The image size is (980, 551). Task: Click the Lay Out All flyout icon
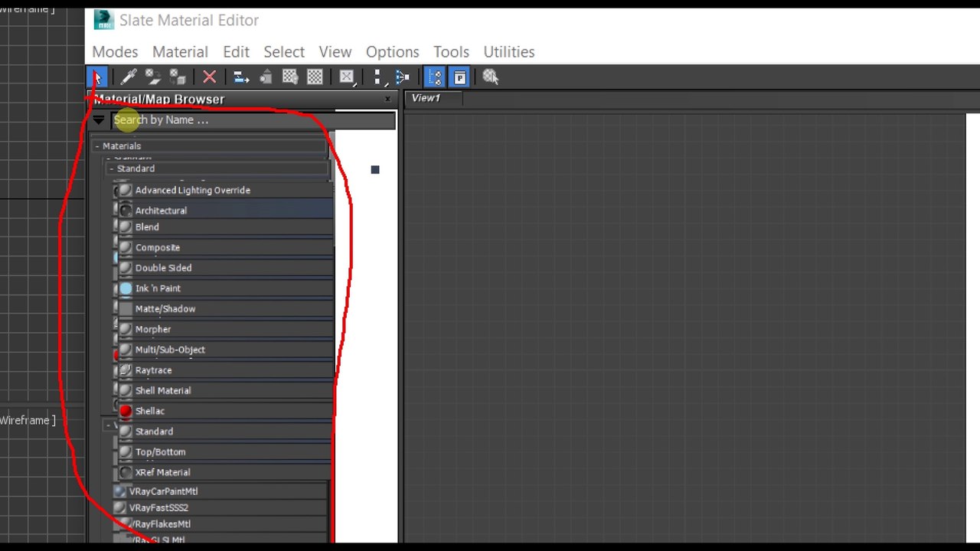pyautogui.click(x=377, y=77)
